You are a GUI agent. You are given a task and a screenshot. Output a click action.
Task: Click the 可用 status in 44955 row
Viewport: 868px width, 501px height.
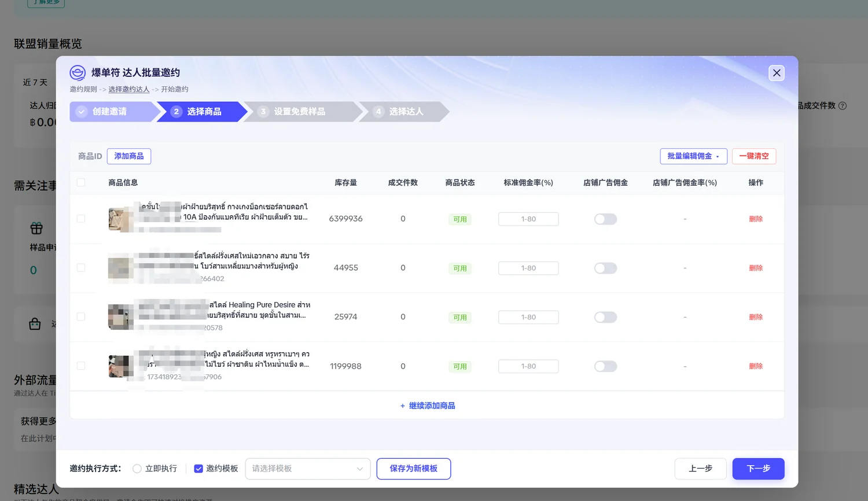[x=460, y=268]
